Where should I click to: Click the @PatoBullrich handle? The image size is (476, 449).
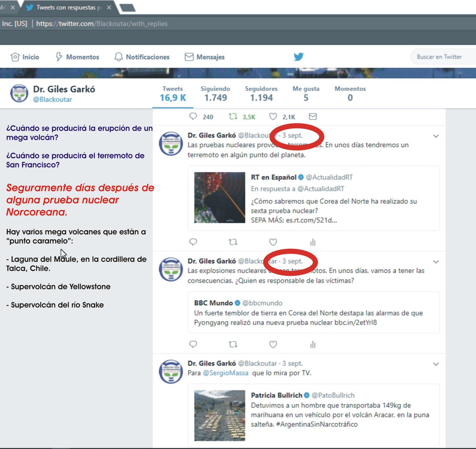333,395
